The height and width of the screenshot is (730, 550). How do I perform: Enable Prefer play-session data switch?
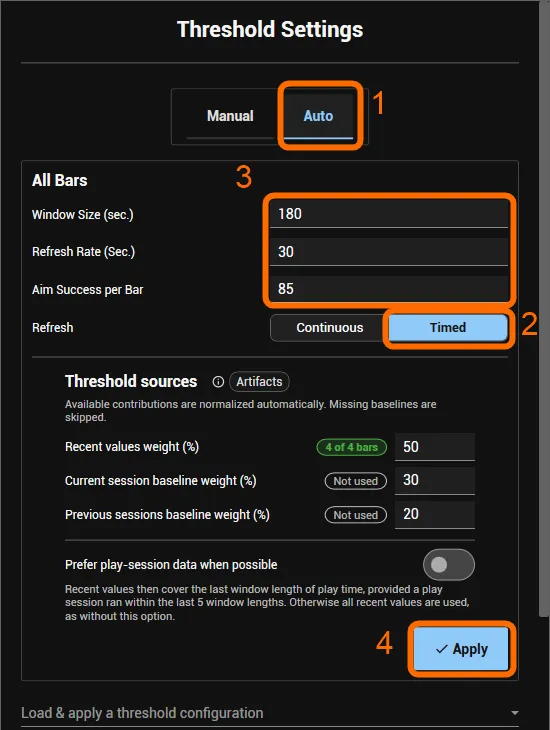coord(448,565)
